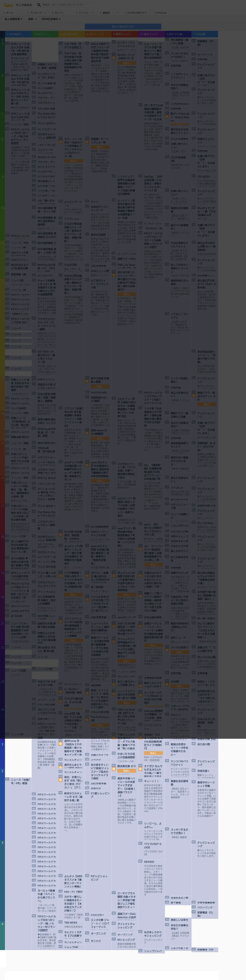Open ABC天気予報 late-night listing

pyautogui.click(x=98, y=784)
